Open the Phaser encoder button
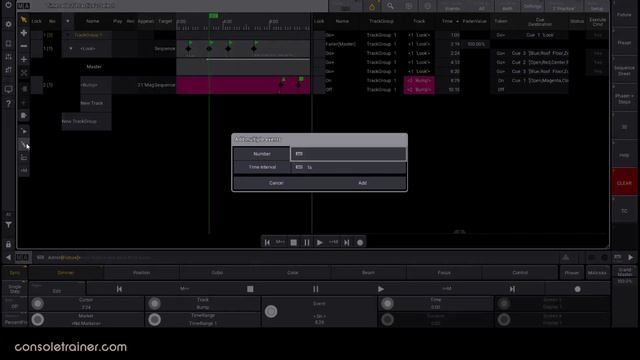The height and width of the screenshot is (360, 640). click(572, 273)
